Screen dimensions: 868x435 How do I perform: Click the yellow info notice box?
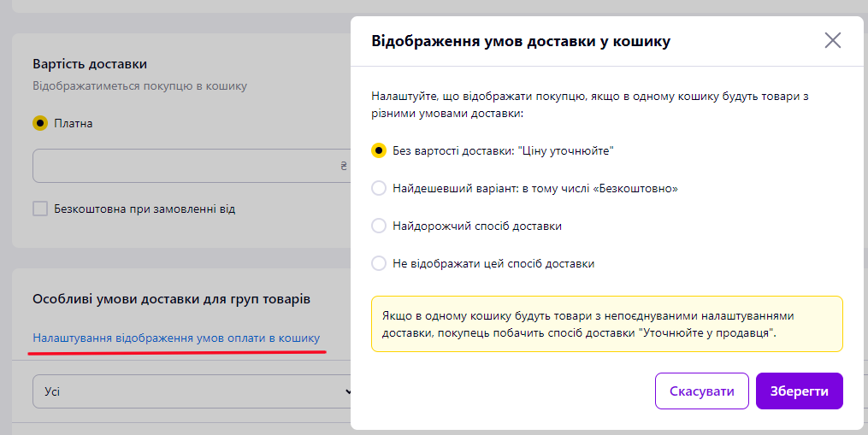[606, 324]
